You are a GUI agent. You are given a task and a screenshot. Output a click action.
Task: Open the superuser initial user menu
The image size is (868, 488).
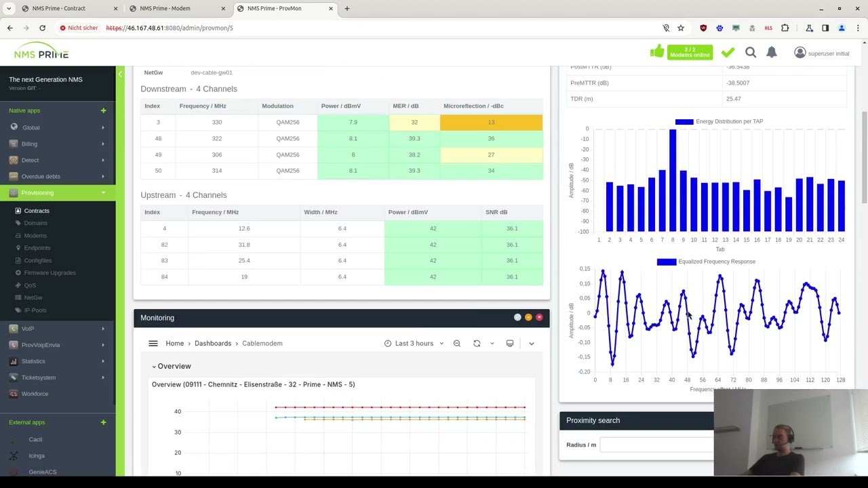tap(821, 53)
